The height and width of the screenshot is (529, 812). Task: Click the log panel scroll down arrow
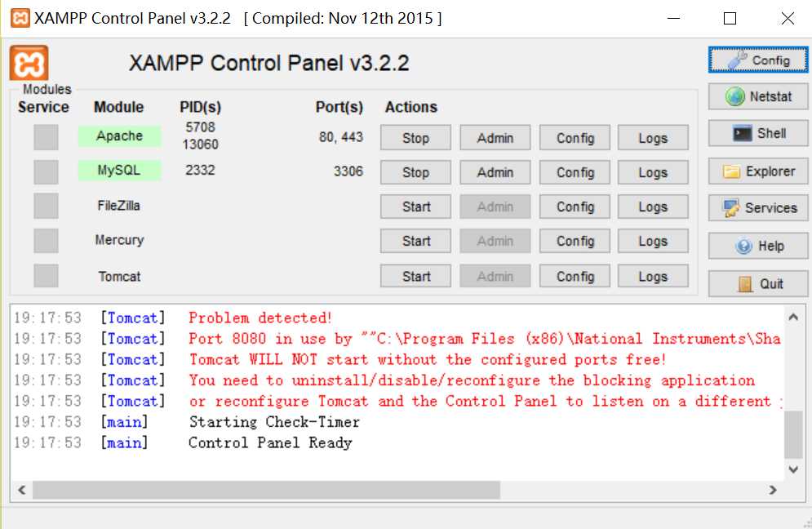pyautogui.click(x=793, y=469)
